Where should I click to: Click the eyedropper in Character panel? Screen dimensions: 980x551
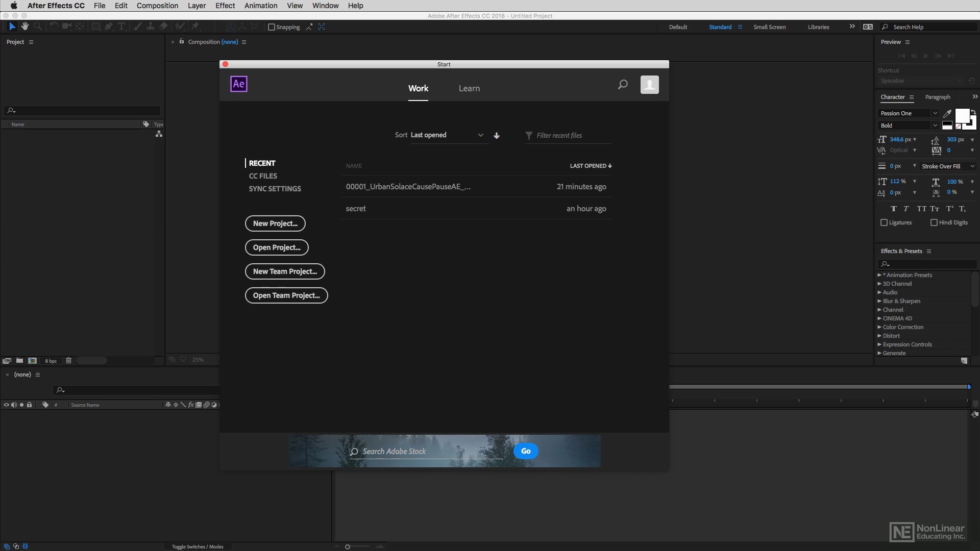click(x=947, y=113)
